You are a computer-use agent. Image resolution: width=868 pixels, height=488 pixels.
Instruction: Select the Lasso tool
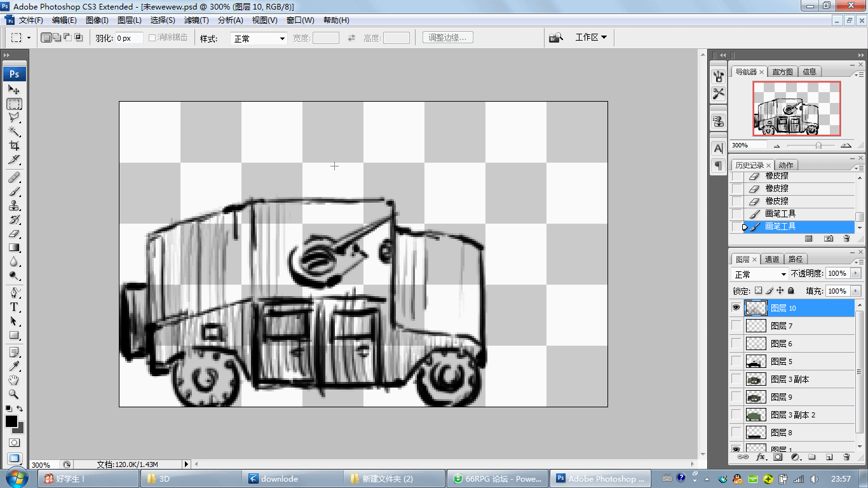[14, 118]
